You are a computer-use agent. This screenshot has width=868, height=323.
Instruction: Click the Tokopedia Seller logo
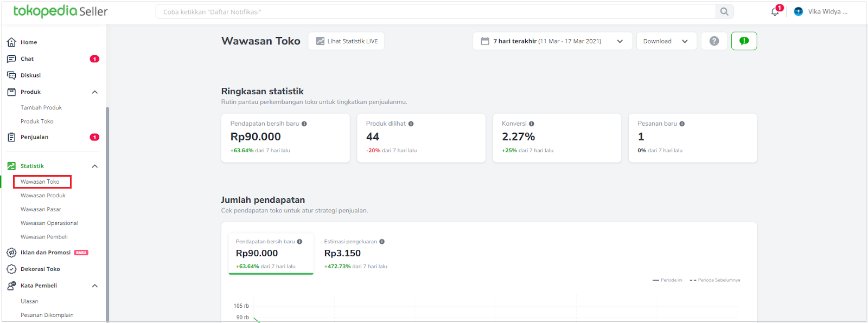point(60,11)
